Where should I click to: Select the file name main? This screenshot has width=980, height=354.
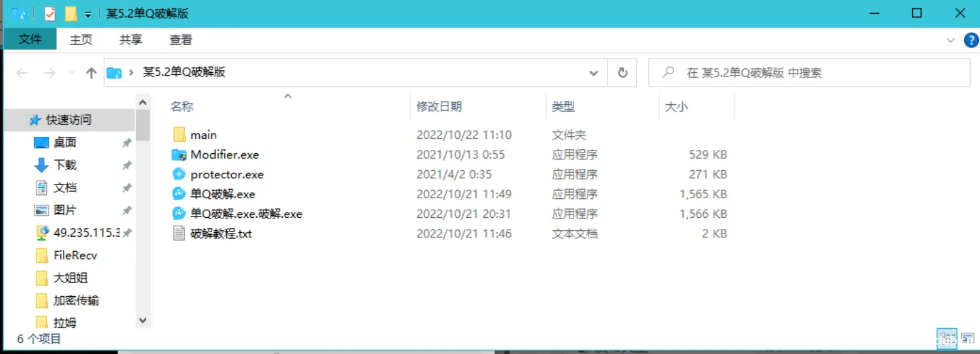tap(204, 135)
